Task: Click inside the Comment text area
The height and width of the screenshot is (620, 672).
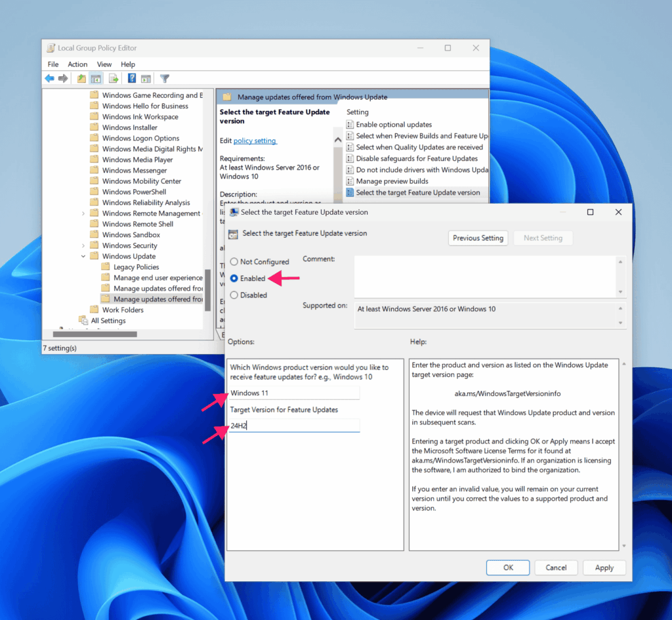Action: tap(485, 277)
